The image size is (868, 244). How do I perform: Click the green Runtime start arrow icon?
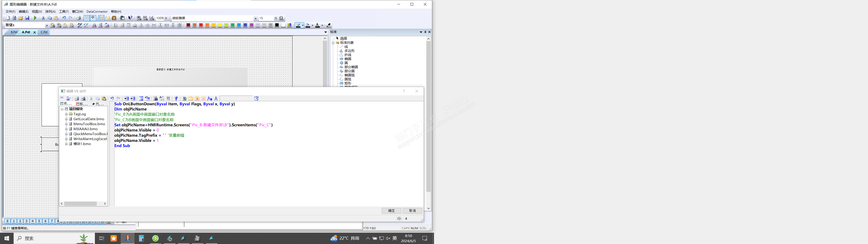tap(35, 18)
